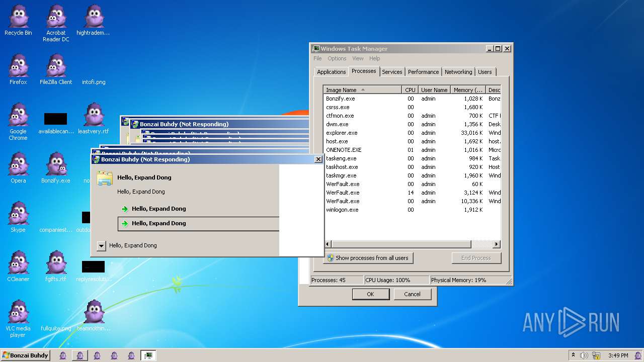644x362 pixels.
Task: Open Help menu in Task Manager
Action: [375, 58]
